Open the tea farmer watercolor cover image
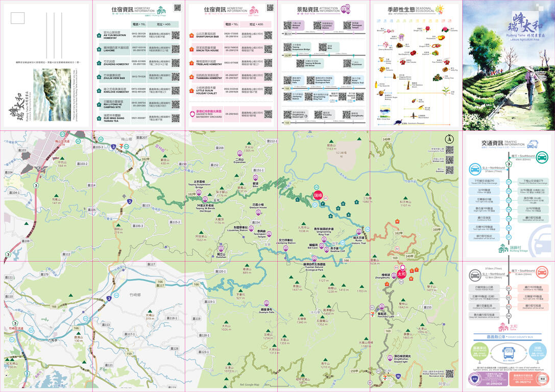 click(x=508, y=65)
